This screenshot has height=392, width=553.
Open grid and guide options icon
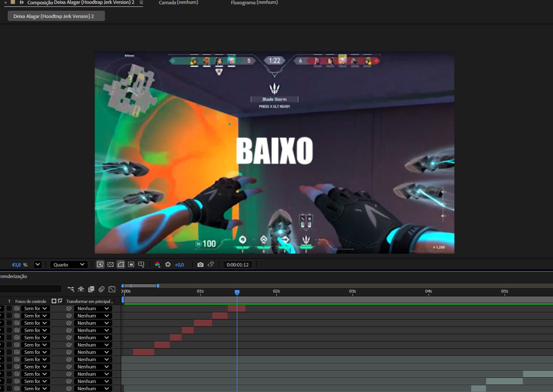tap(141, 265)
